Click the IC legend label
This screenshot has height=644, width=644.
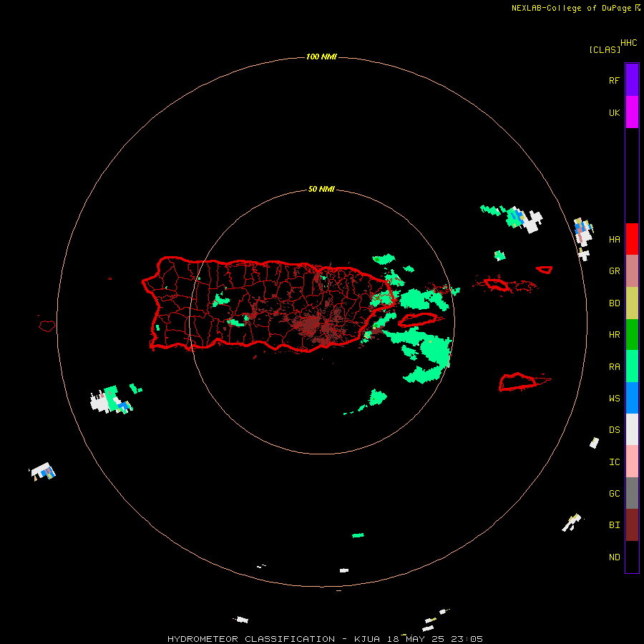pyautogui.click(x=614, y=462)
